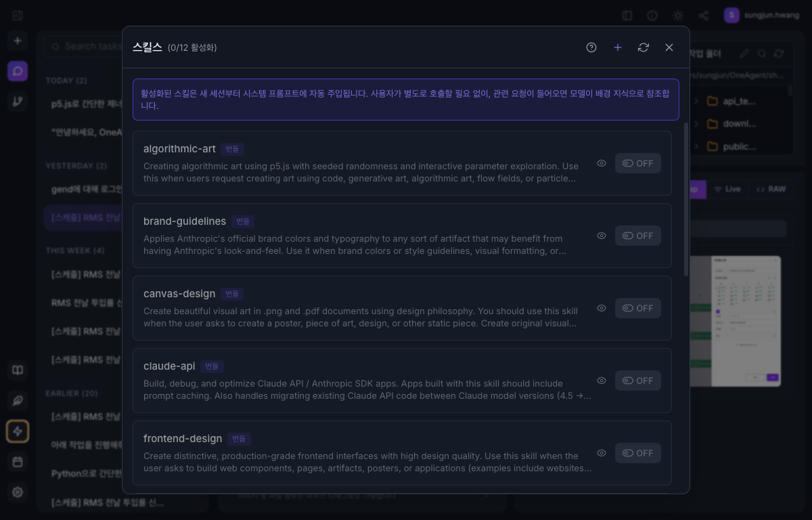Click the skills dialog scrollbar
This screenshot has height=520, width=812.
685,199
